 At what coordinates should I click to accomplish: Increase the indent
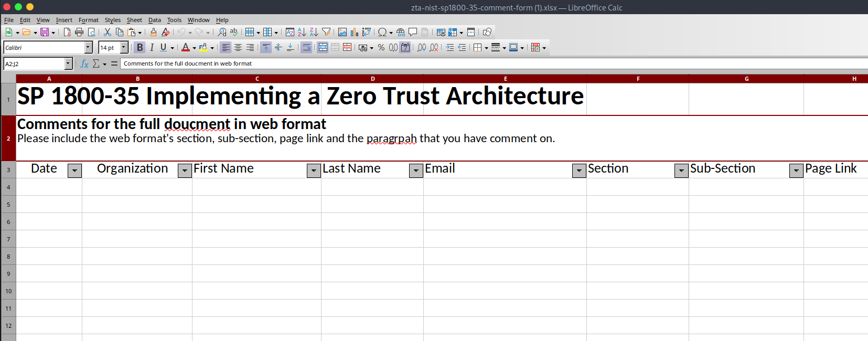pyautogui.click(x=450, y=47)
